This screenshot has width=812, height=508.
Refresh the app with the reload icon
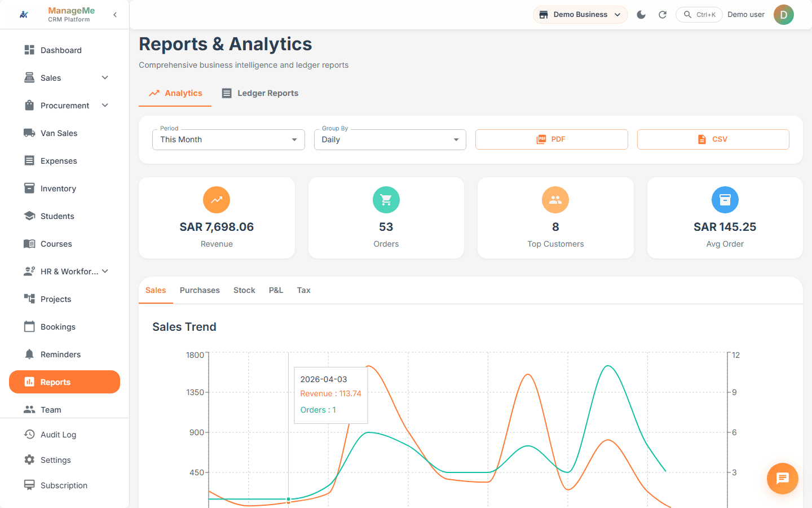pos(662,14)
